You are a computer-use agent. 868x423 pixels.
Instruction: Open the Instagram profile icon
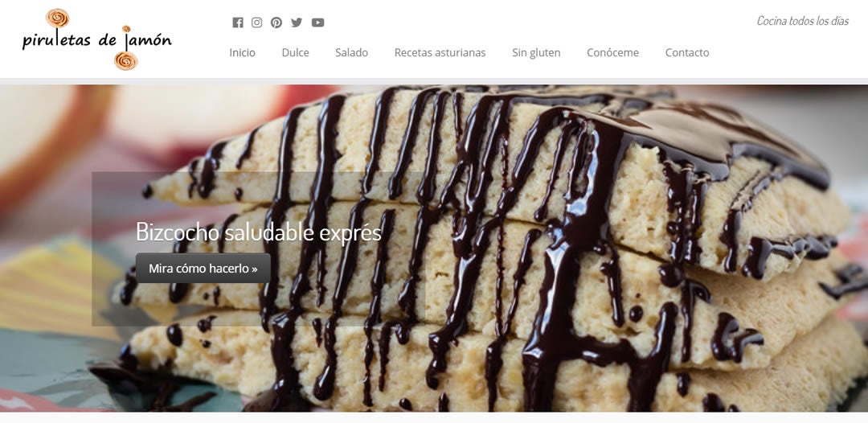coord(257,23)
